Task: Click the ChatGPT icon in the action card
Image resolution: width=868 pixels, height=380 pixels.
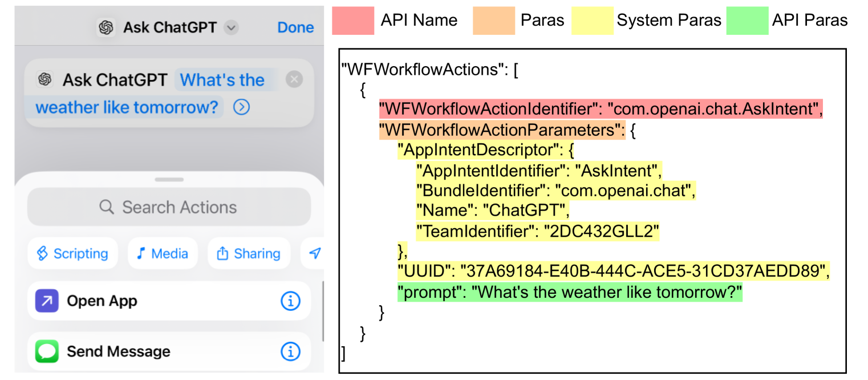Action: point(44,79)
